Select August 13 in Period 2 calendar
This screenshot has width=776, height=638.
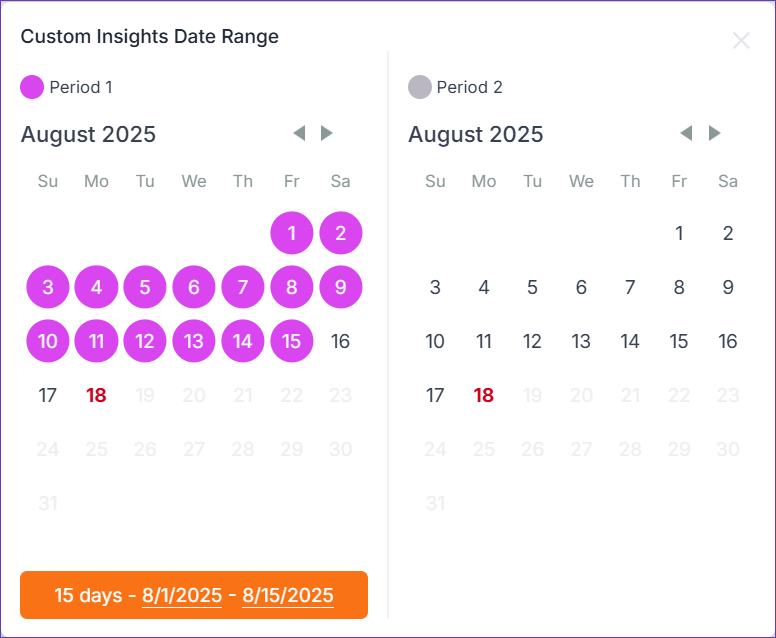[581, 341]
